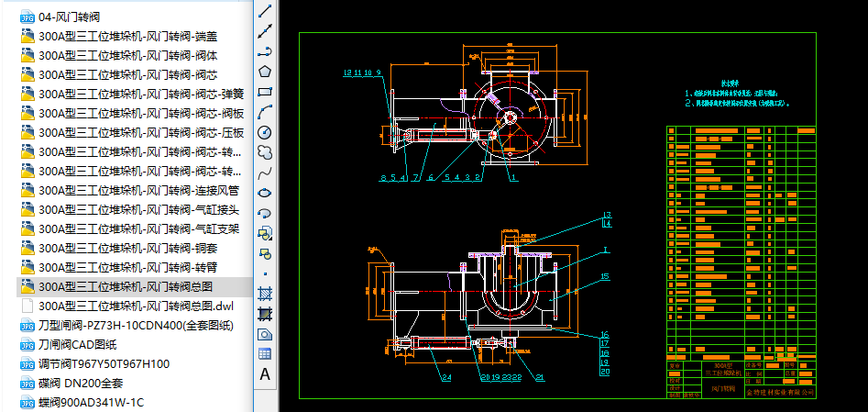The width and height of the screenshot is (868, 412).
Task: Activate the Polyline tool
Action: pos(265,51)
